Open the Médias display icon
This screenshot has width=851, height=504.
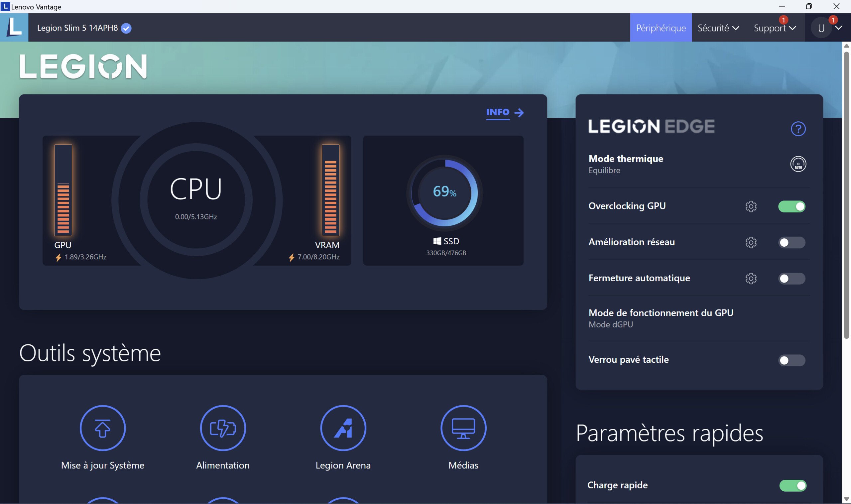coord(463,428)
